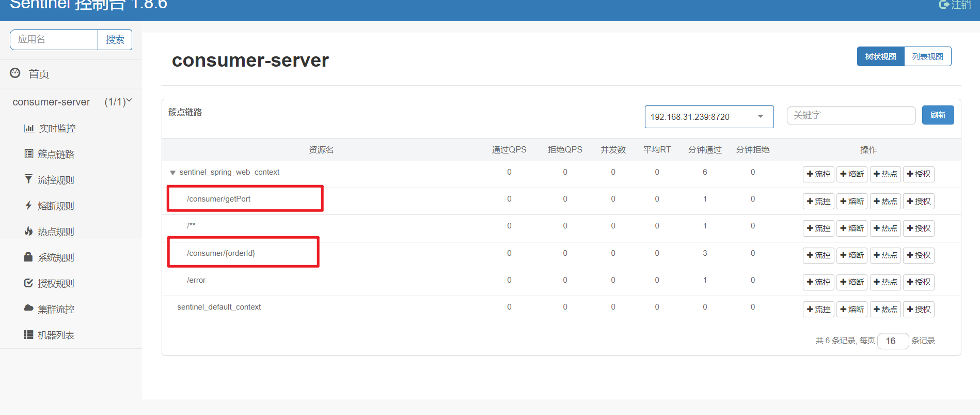980x415 pixels.
Task: Open 集群流控 menu item
Action: (56, 309)
